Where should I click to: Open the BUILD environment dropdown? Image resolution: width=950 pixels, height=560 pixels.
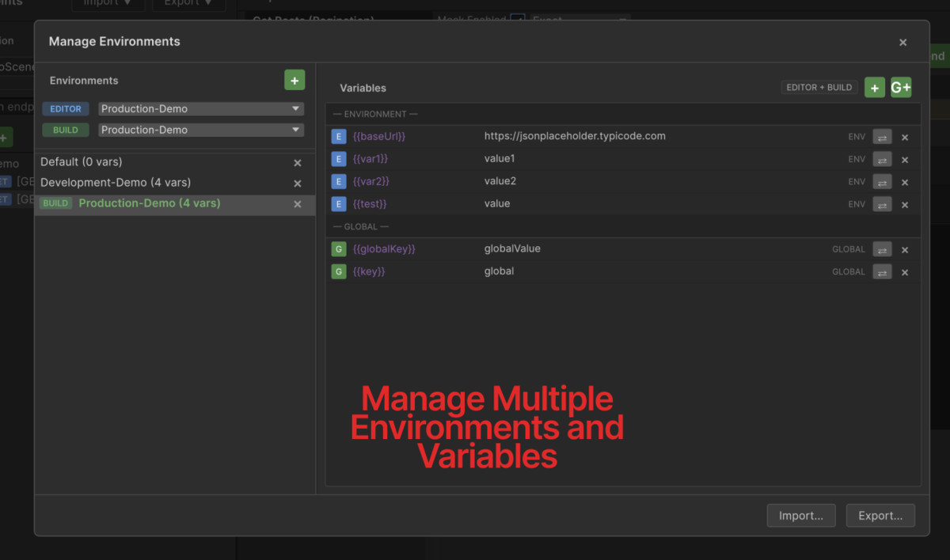pyautogui.click(x=201, y=130)
